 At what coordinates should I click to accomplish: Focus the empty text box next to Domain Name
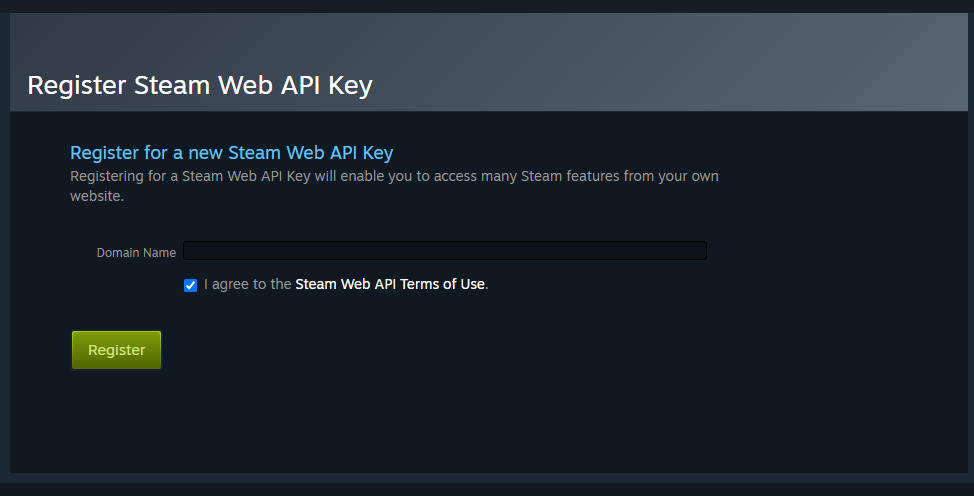click(x=445, y=250)
